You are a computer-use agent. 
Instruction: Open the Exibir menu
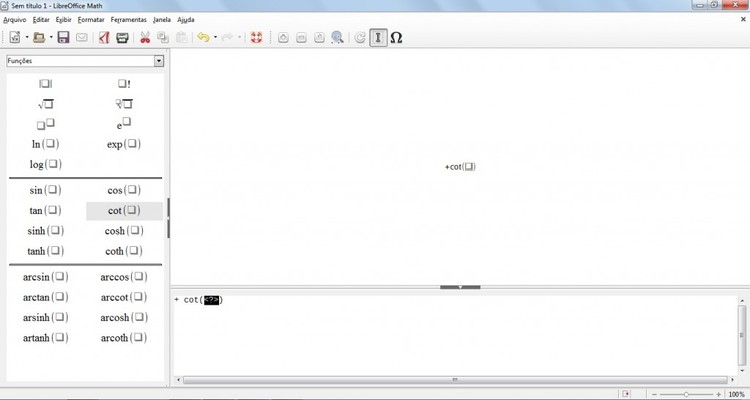click(x=64, y=20)
